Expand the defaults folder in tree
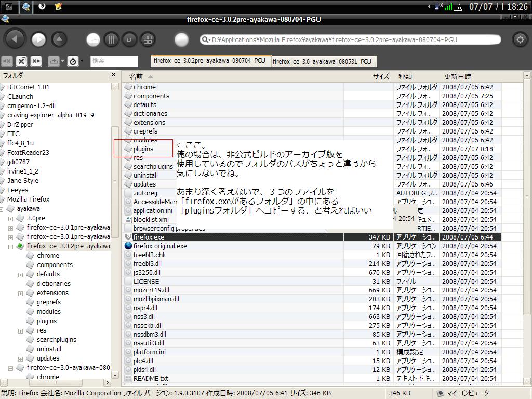532x399 pixels. (x=20, y=275)
